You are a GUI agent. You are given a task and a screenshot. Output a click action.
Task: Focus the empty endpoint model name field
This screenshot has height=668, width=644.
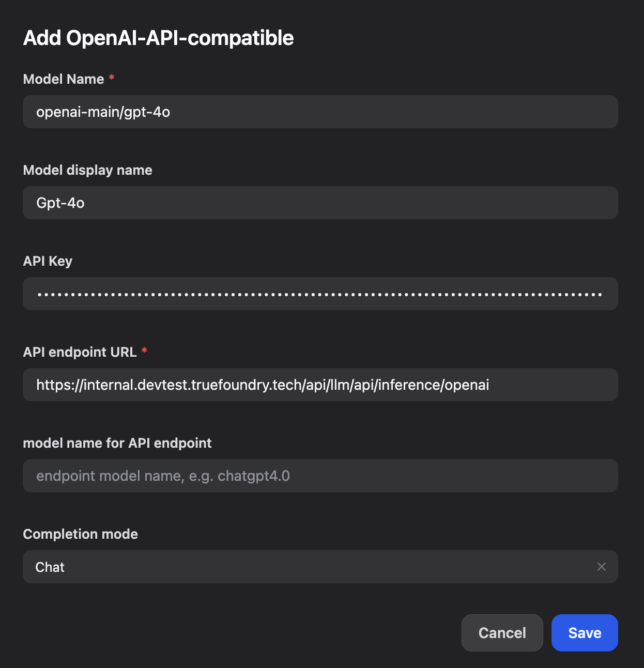coord(320,476)
